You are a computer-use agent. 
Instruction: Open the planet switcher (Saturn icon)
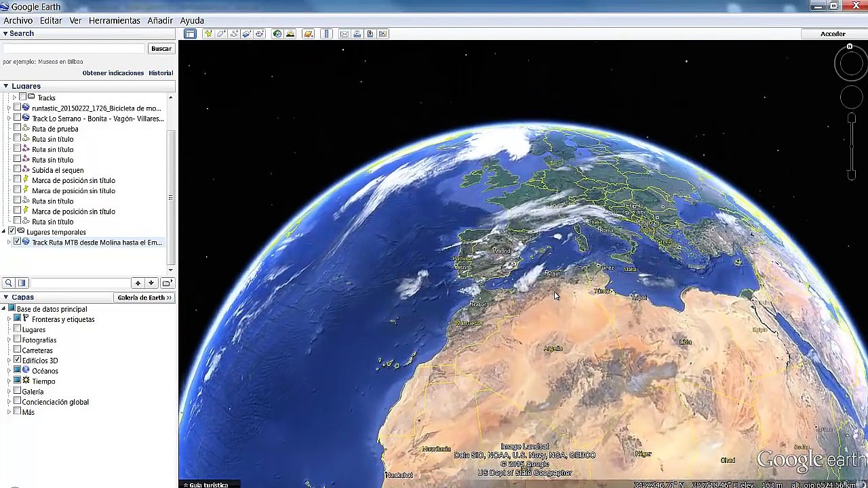pos(309,34)
